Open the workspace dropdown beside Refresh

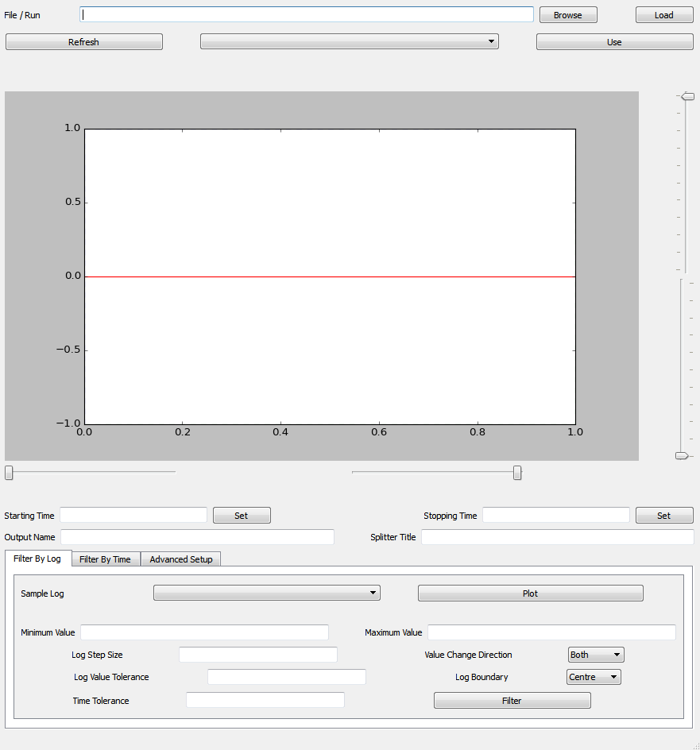click(x=349, y=42)
